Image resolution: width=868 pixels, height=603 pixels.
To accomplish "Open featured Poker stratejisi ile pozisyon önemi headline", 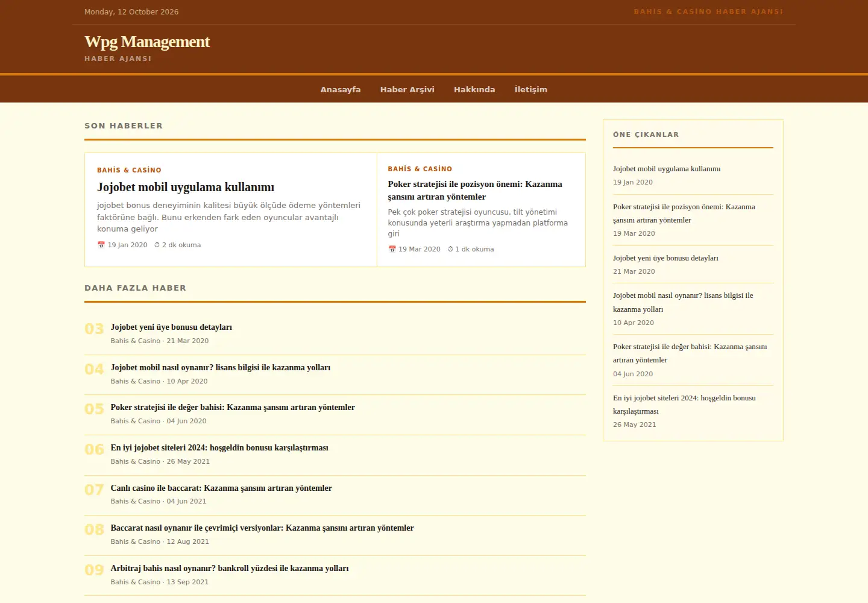I will tap(475, 191).
